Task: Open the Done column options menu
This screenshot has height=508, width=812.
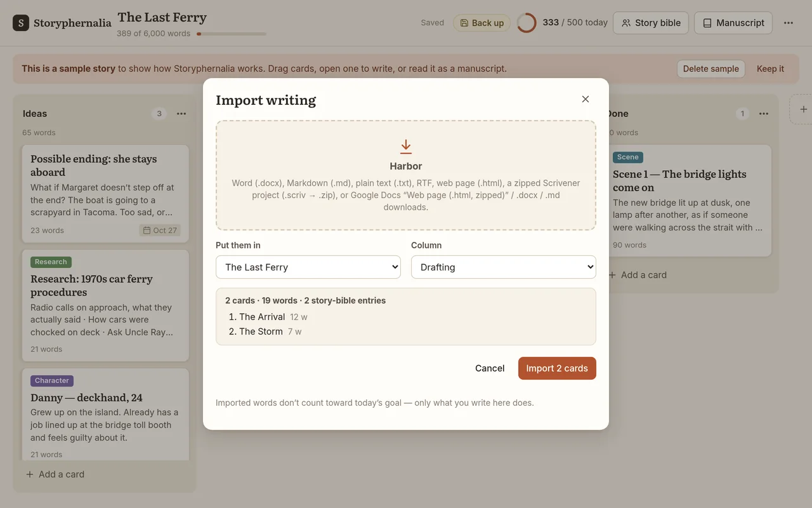Action: (764, 114)
